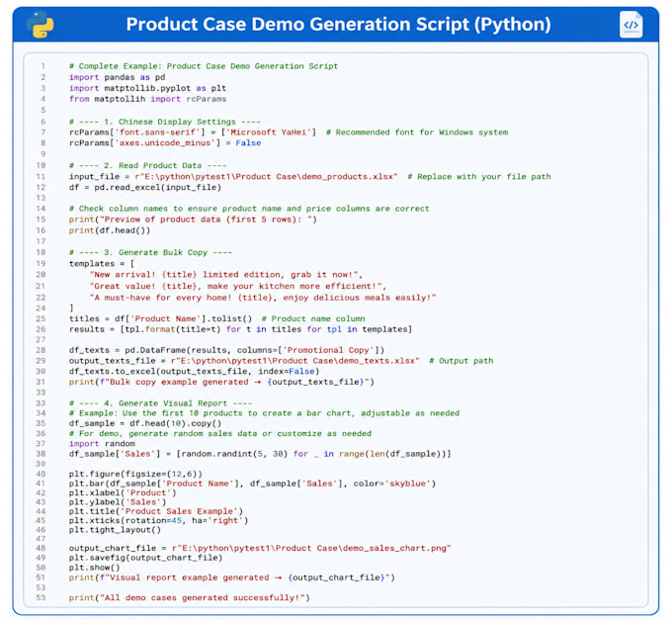Screen dimensions: 672x620
Task: Click the print "Bulk copy example generated" line
Action: click(x=221, y=382)
